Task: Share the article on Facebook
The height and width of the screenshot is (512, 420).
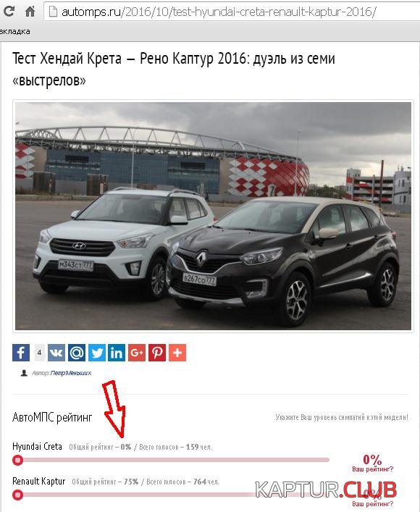Action: tap(21, 353)
